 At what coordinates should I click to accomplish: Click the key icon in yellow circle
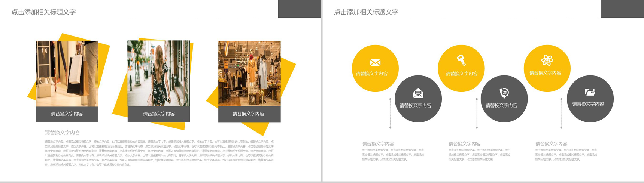coord(461,60)
